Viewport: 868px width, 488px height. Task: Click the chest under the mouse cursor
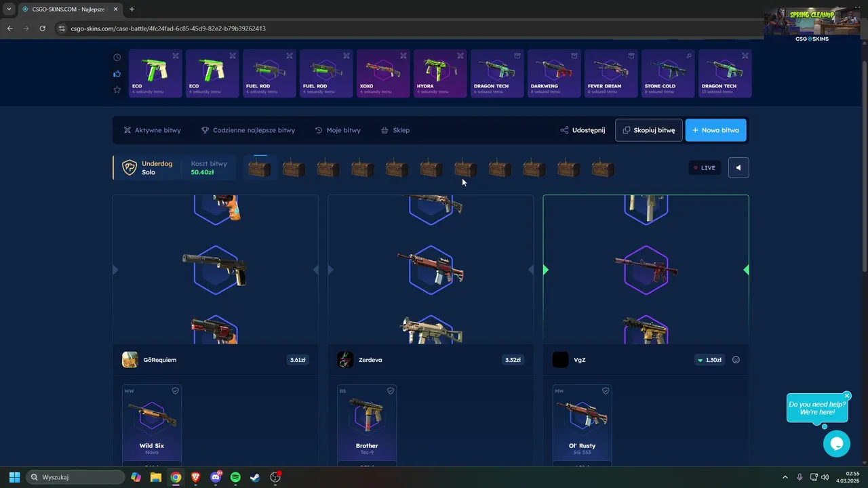(466, 168)
